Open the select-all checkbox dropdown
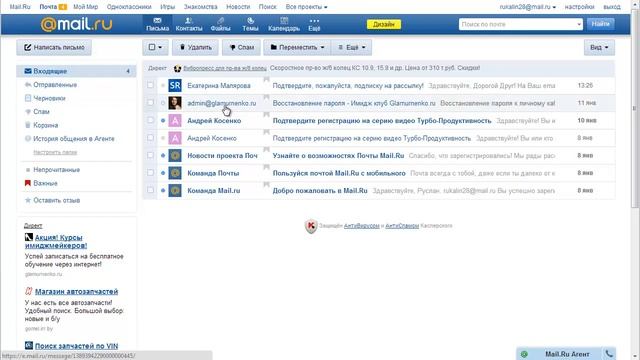640x360 pixels. (155, 47)
